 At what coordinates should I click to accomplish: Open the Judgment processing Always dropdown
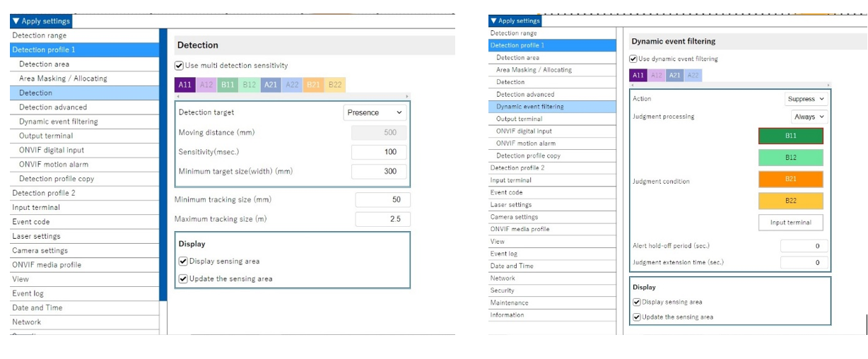point(809,117)
